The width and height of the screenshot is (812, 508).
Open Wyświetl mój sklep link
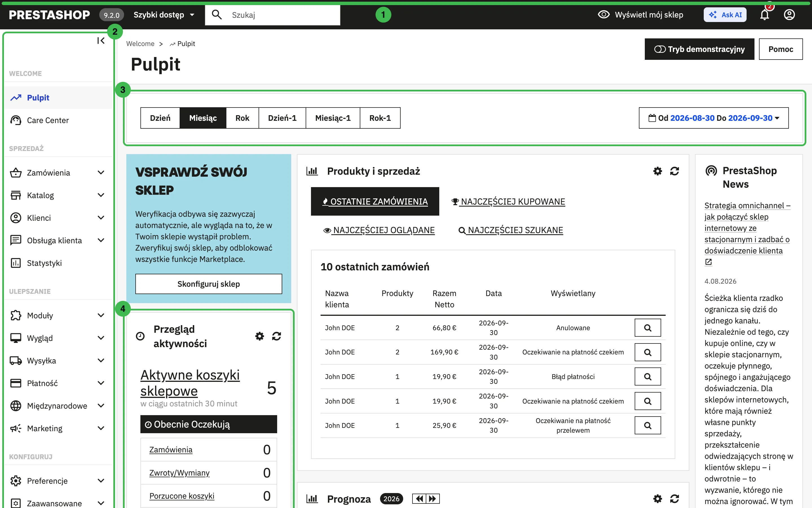tap(641, 15)
